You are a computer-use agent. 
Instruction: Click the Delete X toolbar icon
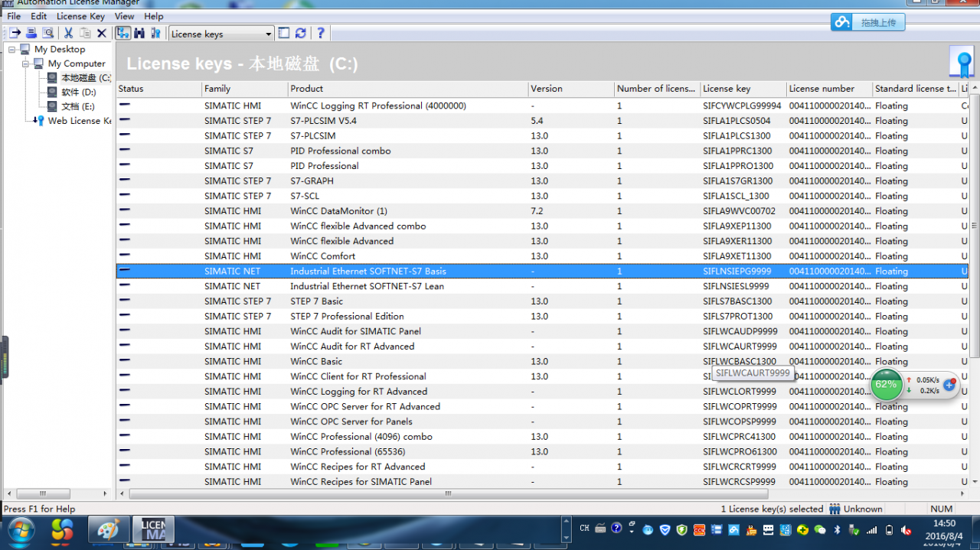click(101, 33)
